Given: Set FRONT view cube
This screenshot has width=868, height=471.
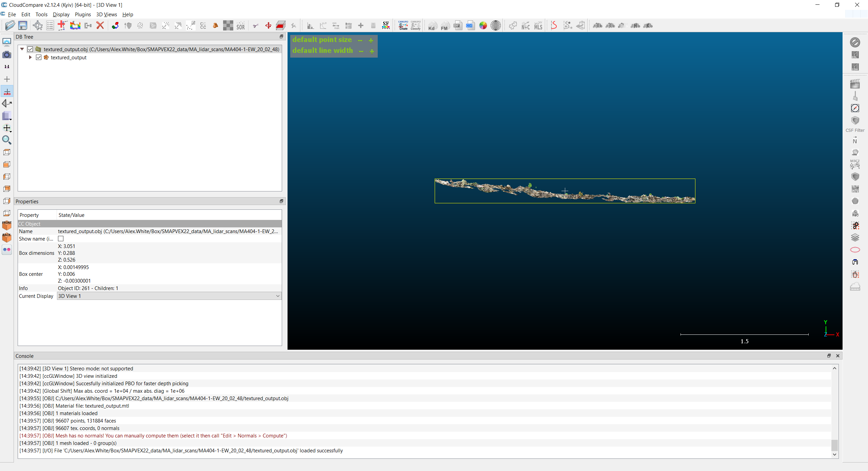Looking at the screenshot, I should point(7,225).
